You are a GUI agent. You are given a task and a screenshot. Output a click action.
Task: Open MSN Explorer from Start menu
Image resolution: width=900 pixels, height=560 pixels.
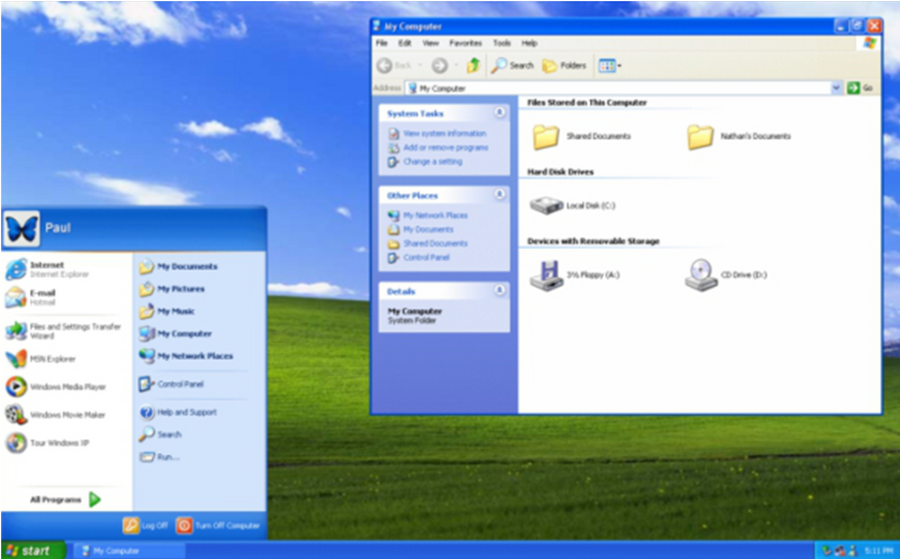(x=41, y=359)
